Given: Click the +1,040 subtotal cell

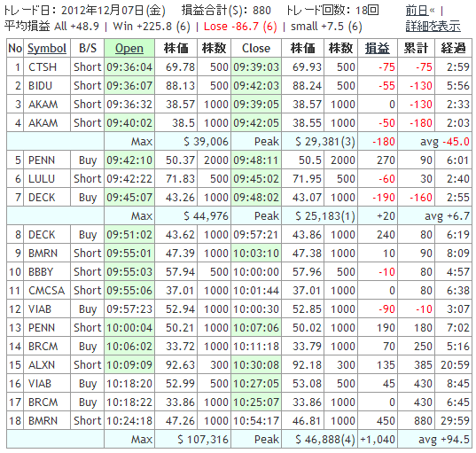Looking at the screenshot, I should coord(378,440).
